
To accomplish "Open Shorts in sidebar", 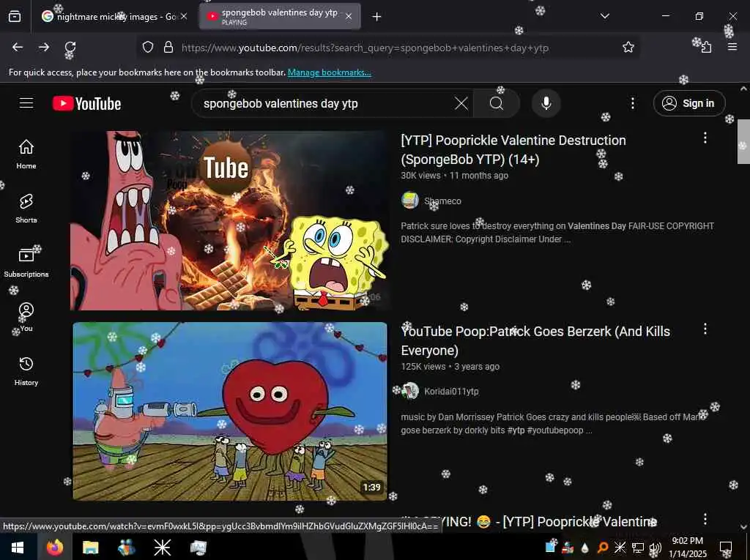I will point(26,209).
